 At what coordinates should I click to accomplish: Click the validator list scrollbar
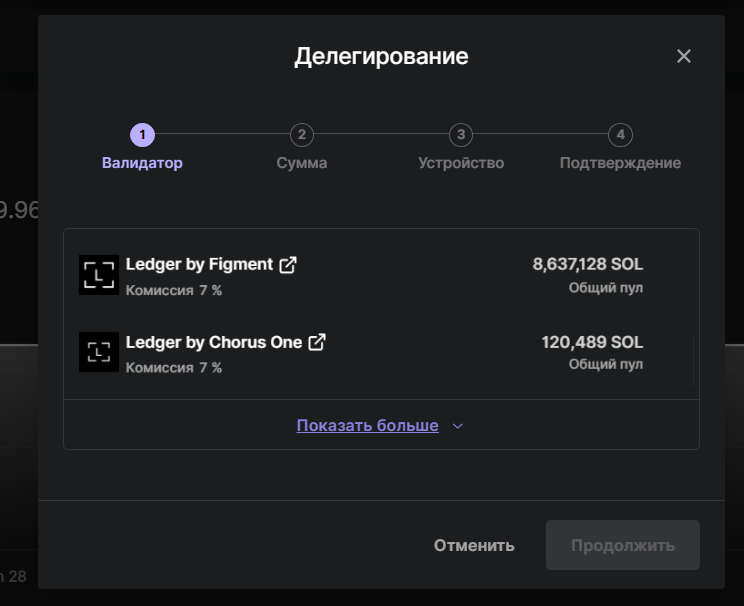click(693, 360)
